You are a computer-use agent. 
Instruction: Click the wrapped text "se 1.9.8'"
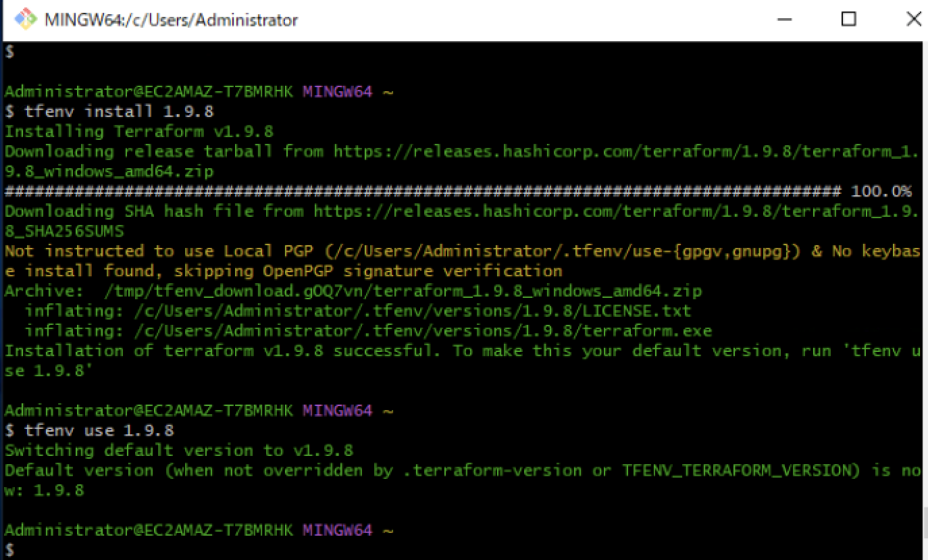pyautogui.click(x=48, y=371)
